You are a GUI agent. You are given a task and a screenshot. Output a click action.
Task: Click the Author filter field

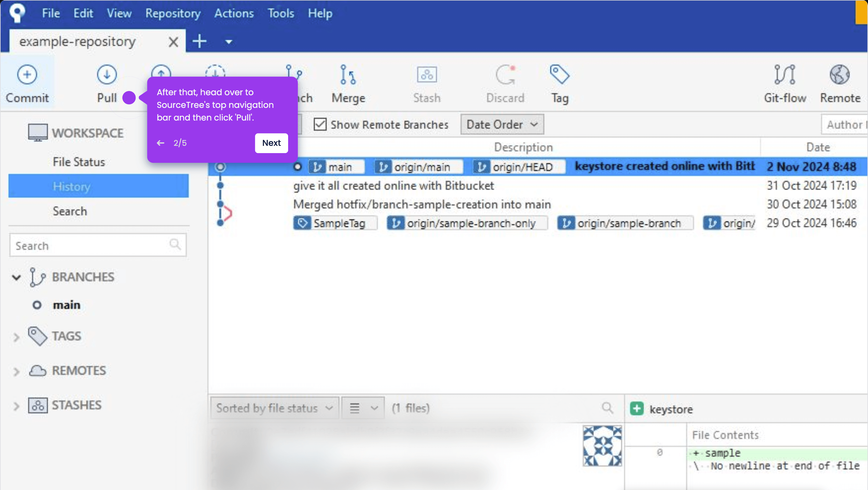[x=844, y=124]
